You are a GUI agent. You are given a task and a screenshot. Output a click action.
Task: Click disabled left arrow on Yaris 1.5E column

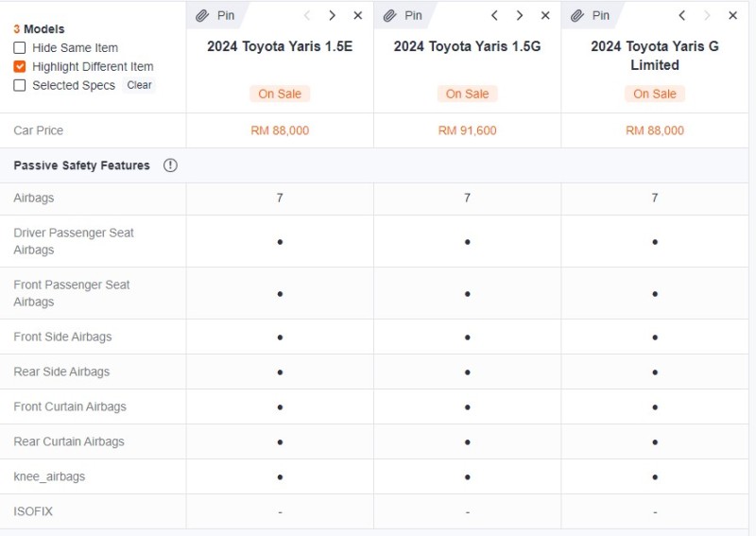tap(307, 15)
